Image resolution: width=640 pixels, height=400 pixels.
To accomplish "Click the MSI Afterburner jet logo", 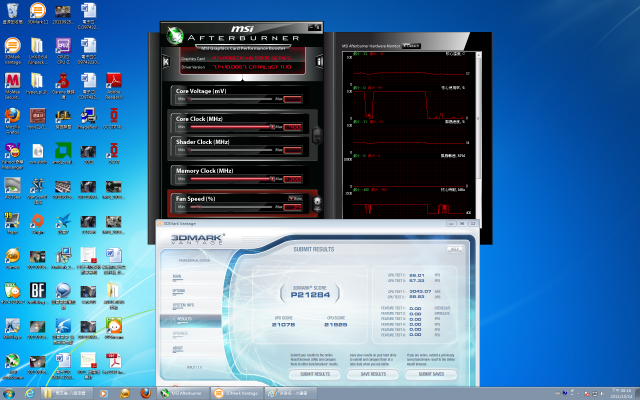I will tap(175, 36).
